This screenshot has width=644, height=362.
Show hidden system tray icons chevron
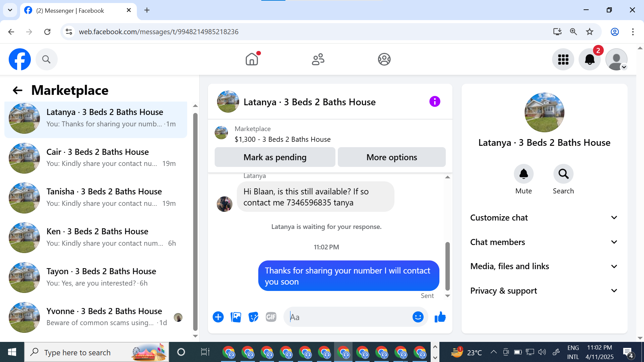[493, 352]
